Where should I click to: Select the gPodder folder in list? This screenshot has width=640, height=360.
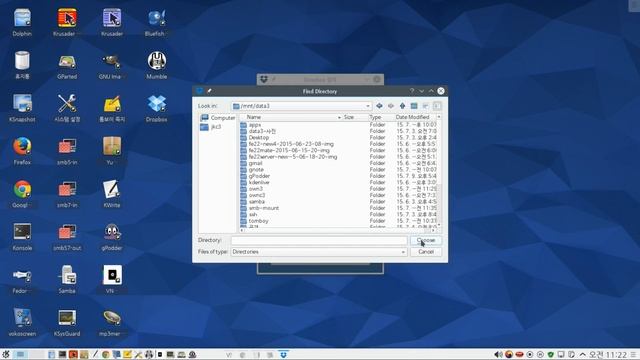coord(255,176)
